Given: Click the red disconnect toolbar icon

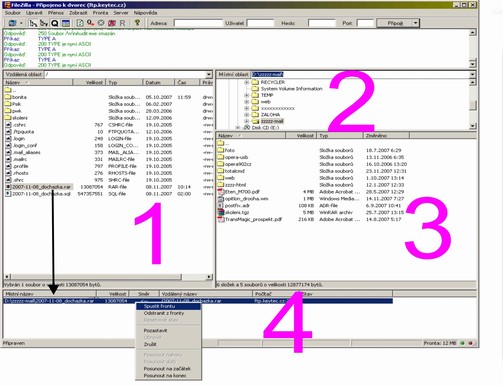Looking at the screenshot, I should tap(112, 23).
